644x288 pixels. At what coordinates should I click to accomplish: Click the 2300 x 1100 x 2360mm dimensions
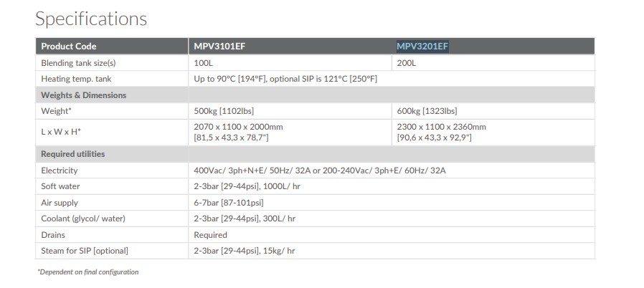441,126
